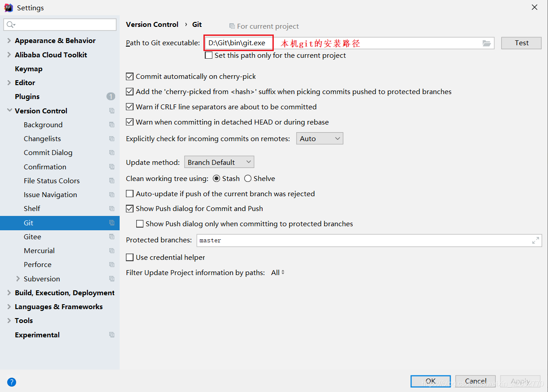Image resolution: width=548 pixels, height=392 pixels.
Task: Click the project-level icon next to Version Control
Action: click(x=112, y=111)
